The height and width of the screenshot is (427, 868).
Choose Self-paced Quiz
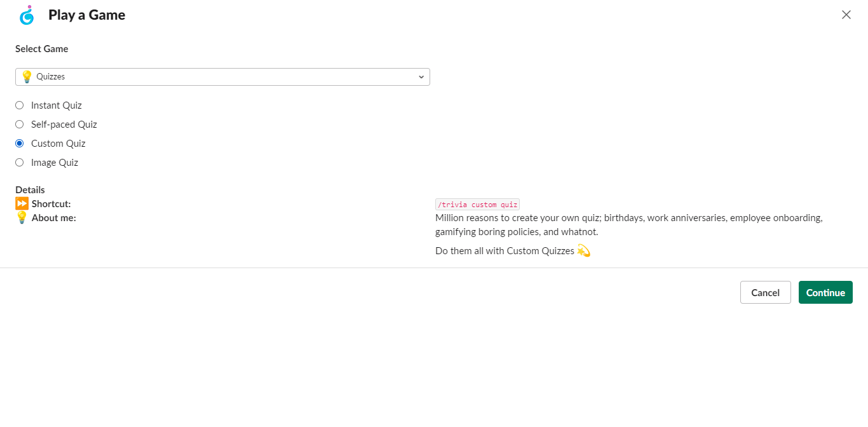[19, 124]
